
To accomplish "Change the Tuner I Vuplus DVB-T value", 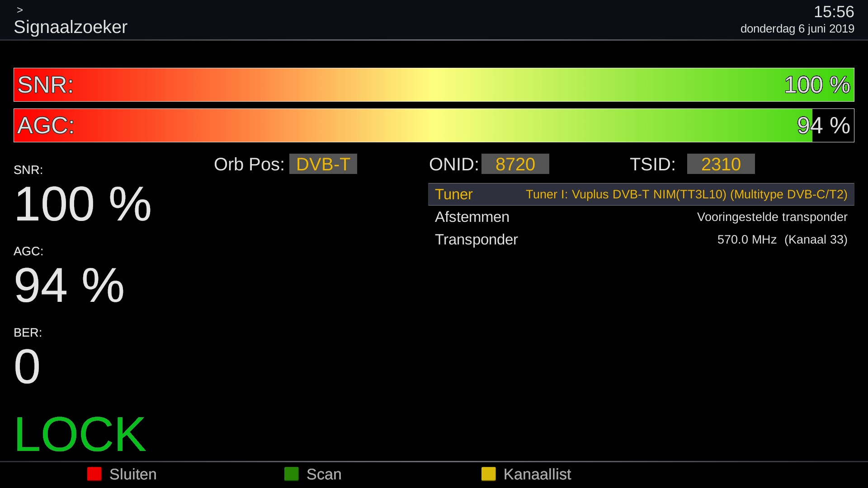I will point(686,194).
